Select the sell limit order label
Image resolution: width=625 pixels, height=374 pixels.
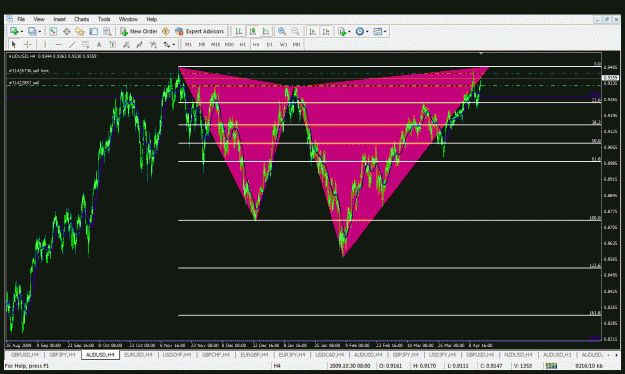click(x=29, y=71)
